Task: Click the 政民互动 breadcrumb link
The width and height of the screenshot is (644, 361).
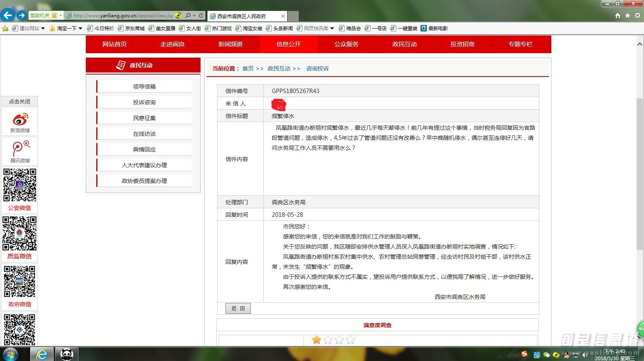Action: 279,68
